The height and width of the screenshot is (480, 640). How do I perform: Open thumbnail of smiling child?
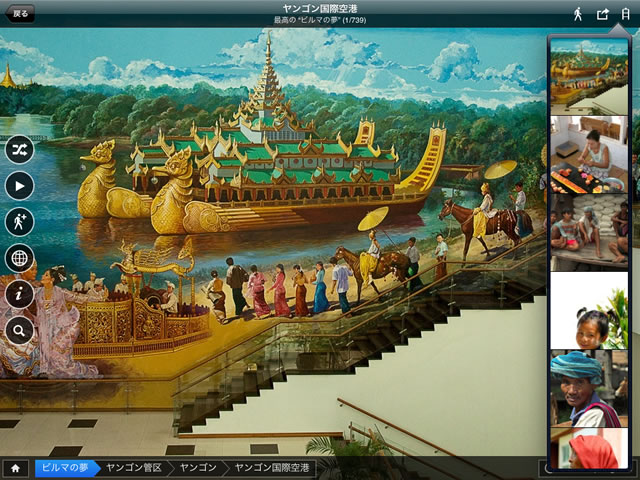(x=589, y=311)
